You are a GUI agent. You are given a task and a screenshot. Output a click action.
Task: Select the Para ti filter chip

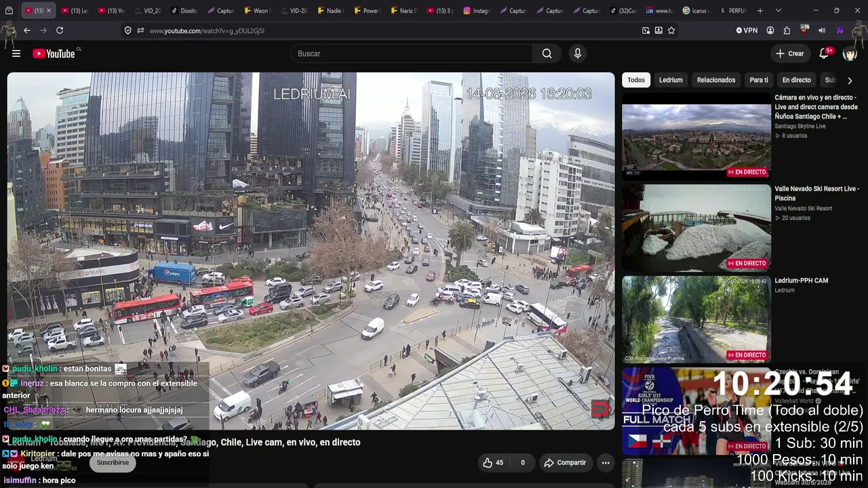pos(759,80)
